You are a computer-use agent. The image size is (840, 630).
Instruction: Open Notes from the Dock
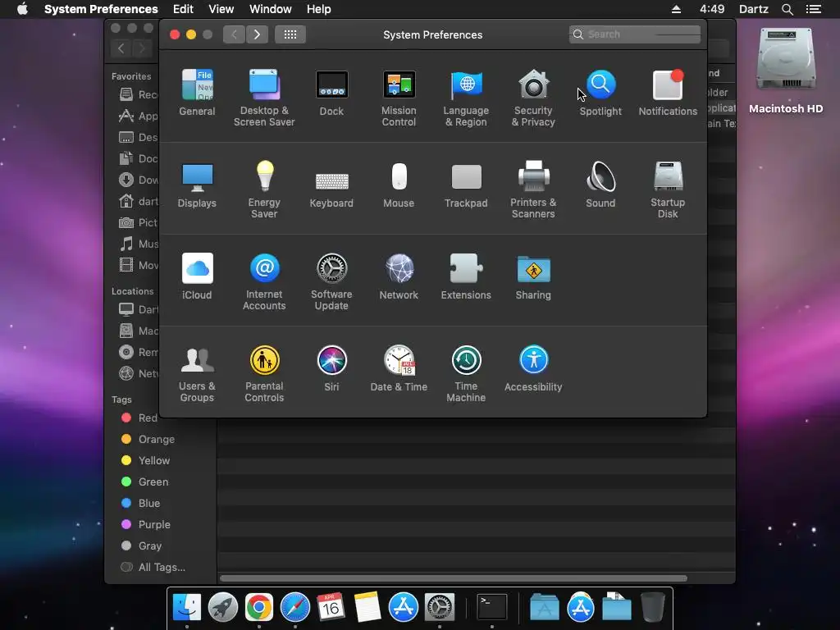tap(367, 607)
